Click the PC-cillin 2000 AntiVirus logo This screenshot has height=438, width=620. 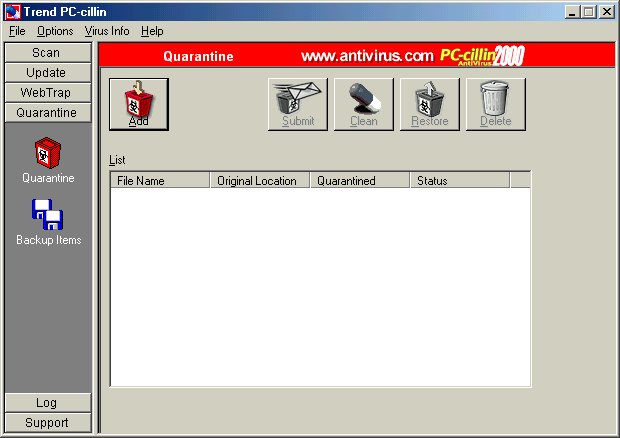click(482, 55)
